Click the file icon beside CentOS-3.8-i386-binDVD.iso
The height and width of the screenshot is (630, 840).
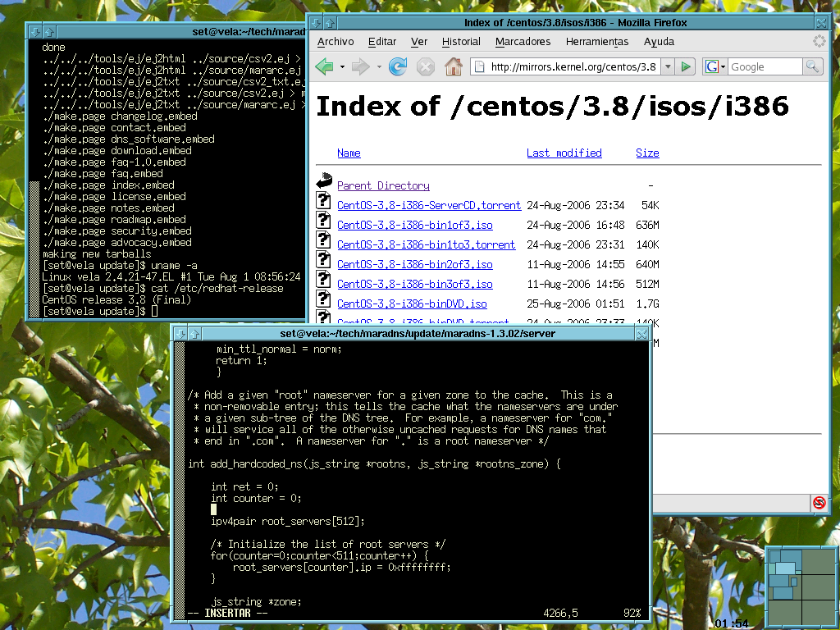coord(323,299)
